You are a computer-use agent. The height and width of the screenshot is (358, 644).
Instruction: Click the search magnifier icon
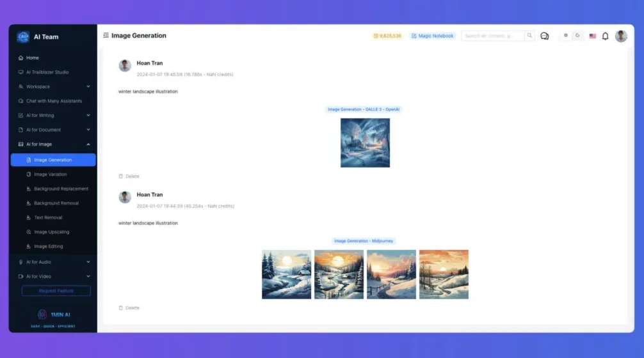[x=529, y=36]
